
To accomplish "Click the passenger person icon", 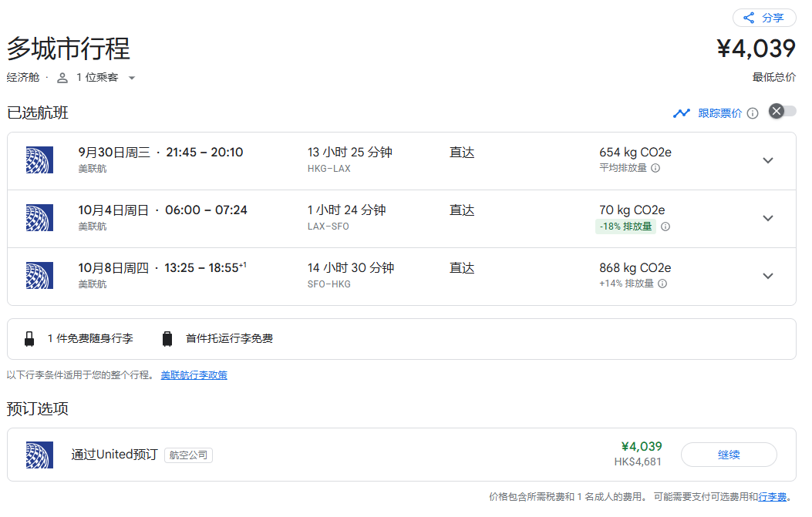I will click(62, 78).
